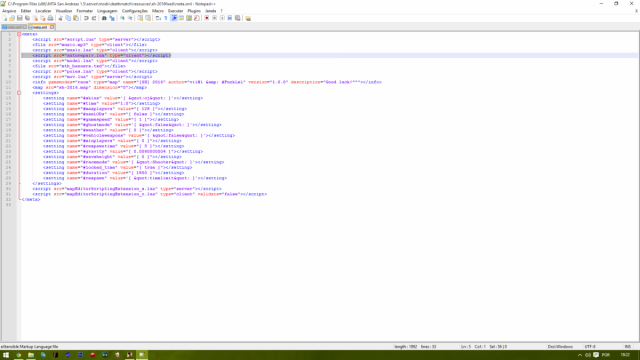Click the Copy toolbar icon
Viewport: 640px width, 360px height.
click(x=68, y=18)
